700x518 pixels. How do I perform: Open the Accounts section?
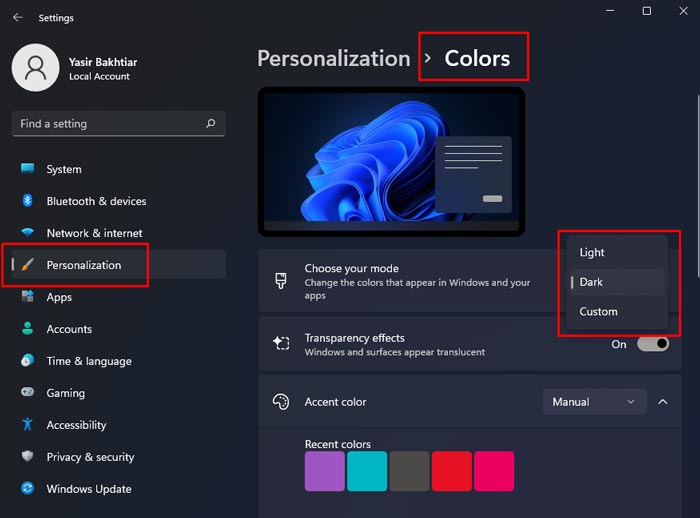coord(118,329)
